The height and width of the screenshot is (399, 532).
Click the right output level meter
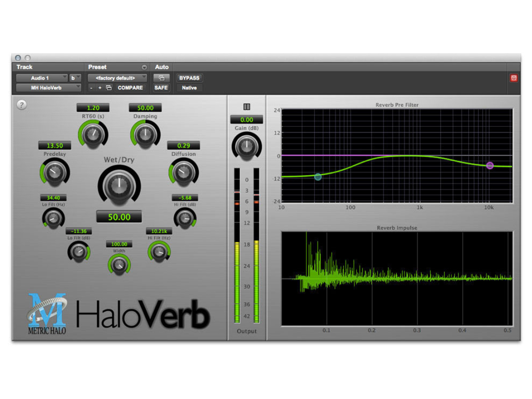click(257, 245)
